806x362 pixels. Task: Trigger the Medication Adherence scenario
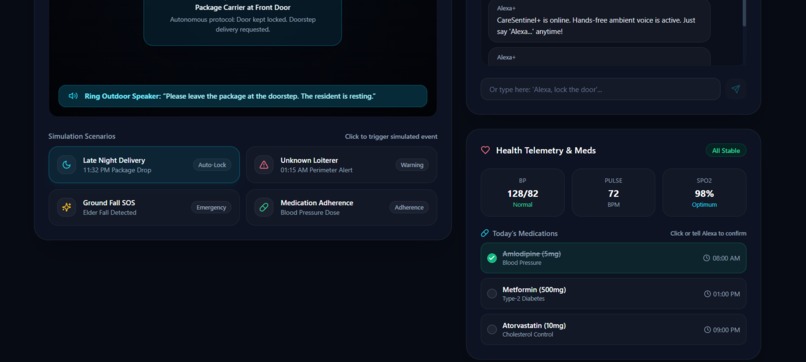click(341, 207)
